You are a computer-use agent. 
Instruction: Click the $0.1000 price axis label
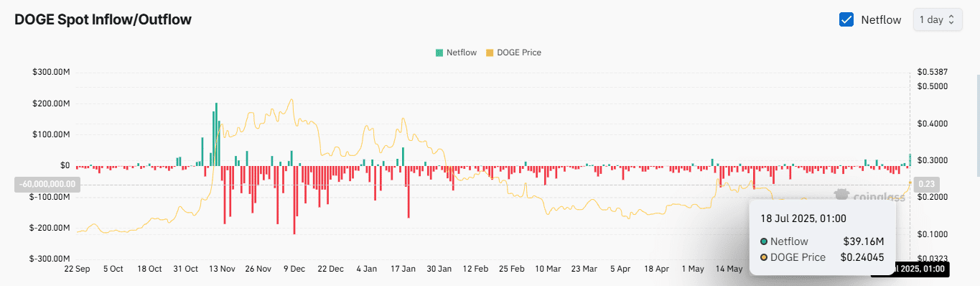coord(933,234)
